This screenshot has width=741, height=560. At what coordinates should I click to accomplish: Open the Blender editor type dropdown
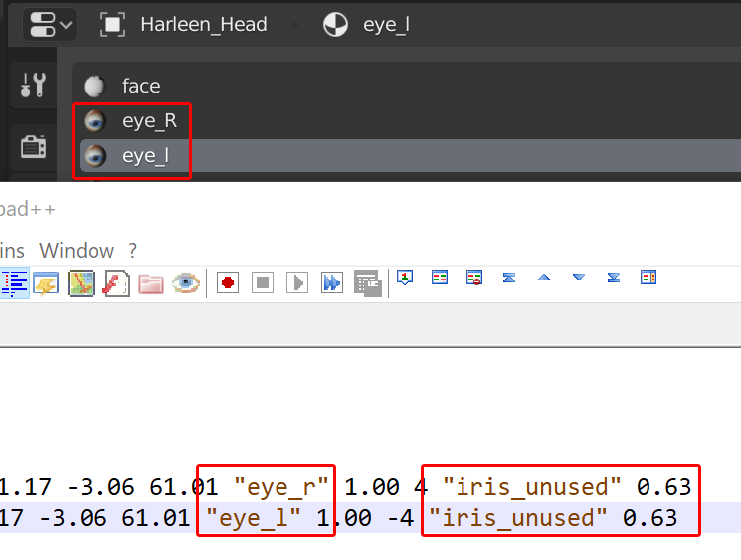tap(50, 24)
